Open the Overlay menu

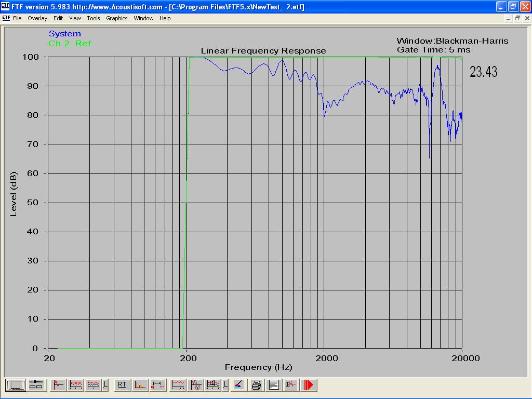[x=37, y=18]
